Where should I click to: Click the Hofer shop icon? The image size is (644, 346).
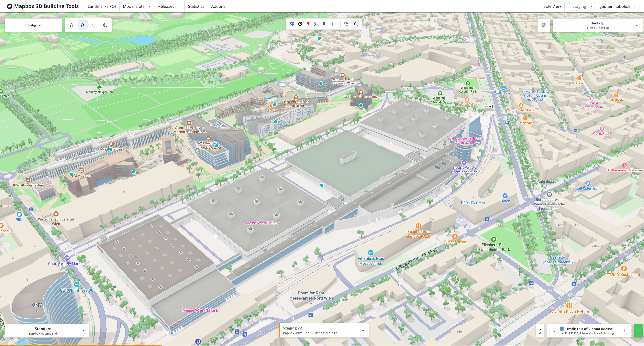(x=505, y=196)
